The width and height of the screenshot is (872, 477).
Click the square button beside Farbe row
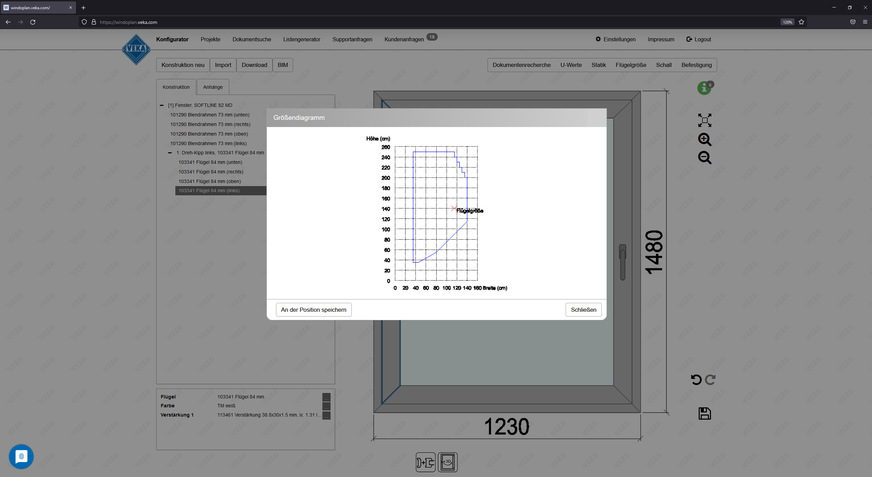click(326, 406)
